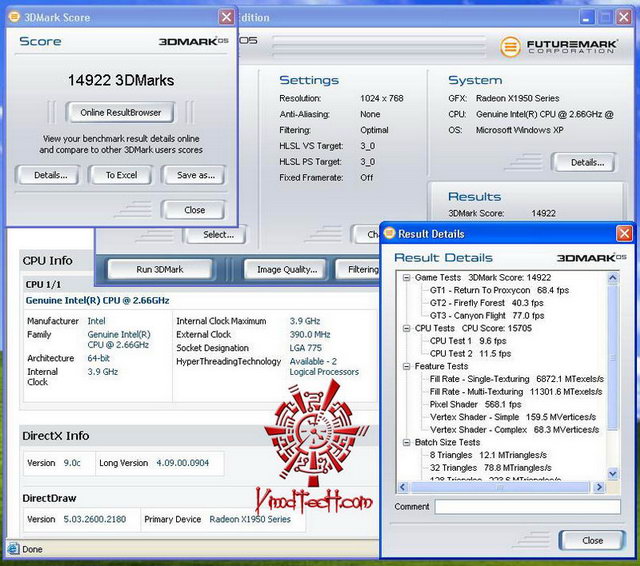Click the horizontal scrollbar left arrow in Result Details
This screenshot has width=640, height=566.
[x=403, y=487]
